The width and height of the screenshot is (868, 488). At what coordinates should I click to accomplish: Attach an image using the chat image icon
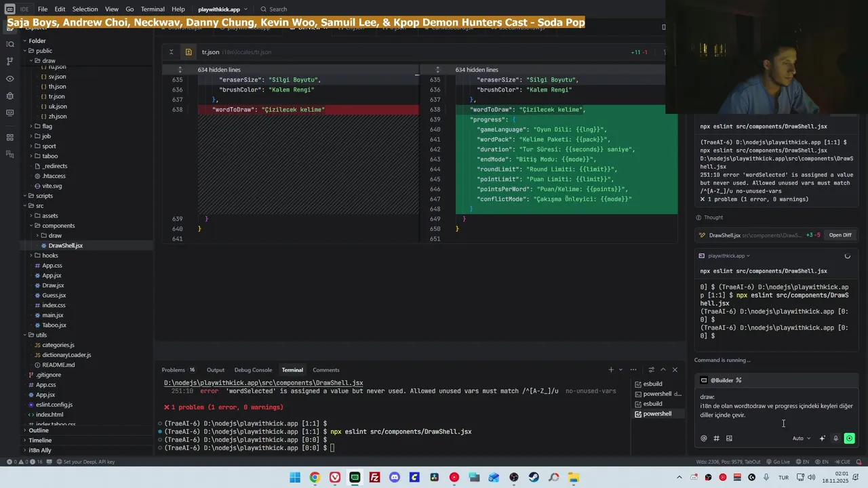(x=729, y=439)
